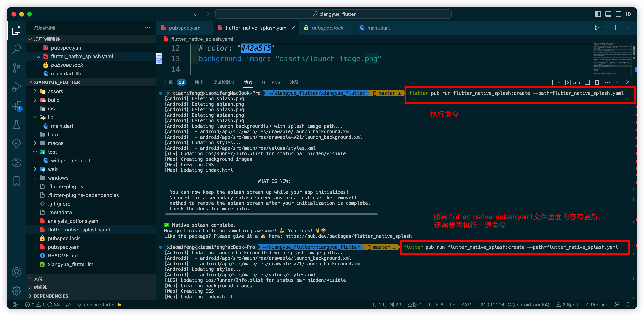Viewport: 644px width, 316px height.
Task: Click the LF line ending indicator
Action: 452,305
